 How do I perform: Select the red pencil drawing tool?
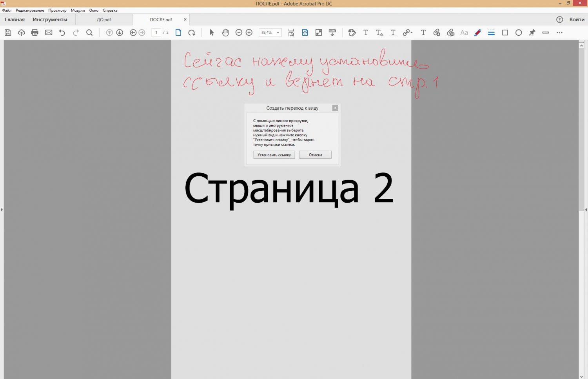pos(477,33)
